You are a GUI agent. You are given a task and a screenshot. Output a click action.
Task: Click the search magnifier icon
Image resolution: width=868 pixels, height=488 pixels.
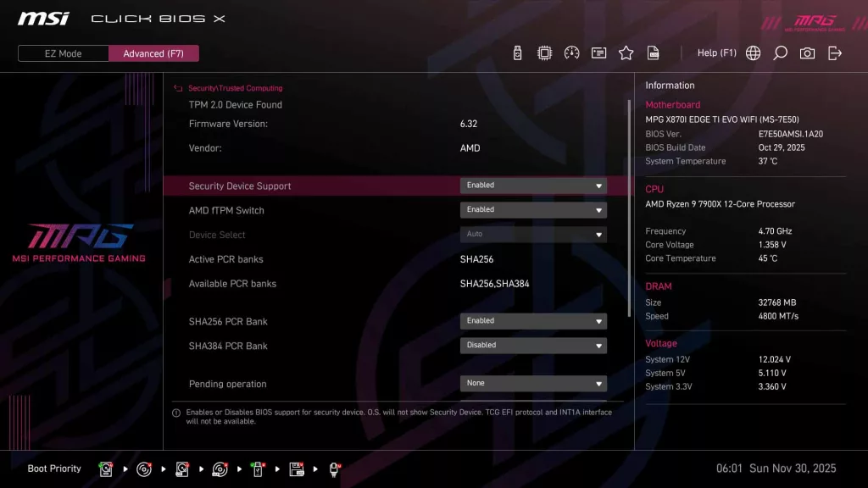pos(780,53)
